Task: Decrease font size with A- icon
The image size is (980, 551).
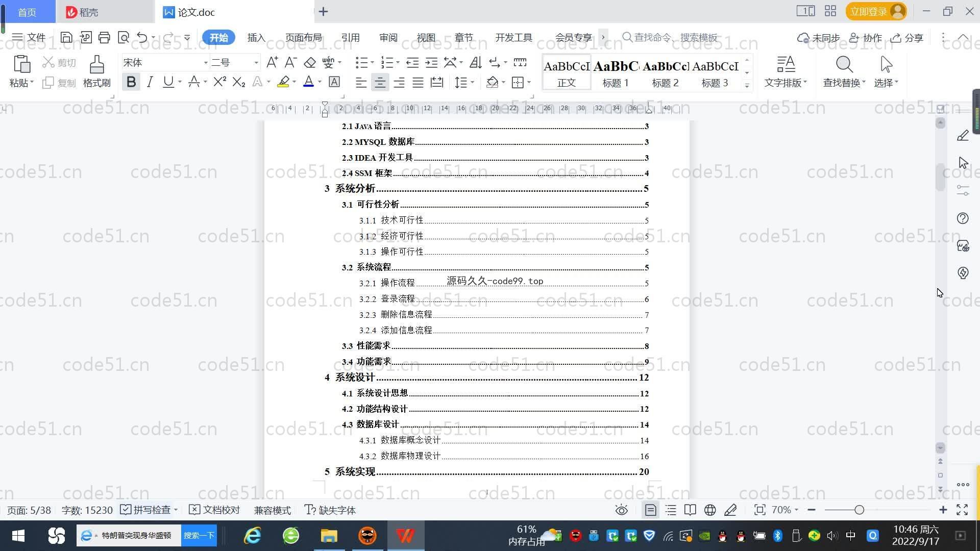Action: click(291, 62)
